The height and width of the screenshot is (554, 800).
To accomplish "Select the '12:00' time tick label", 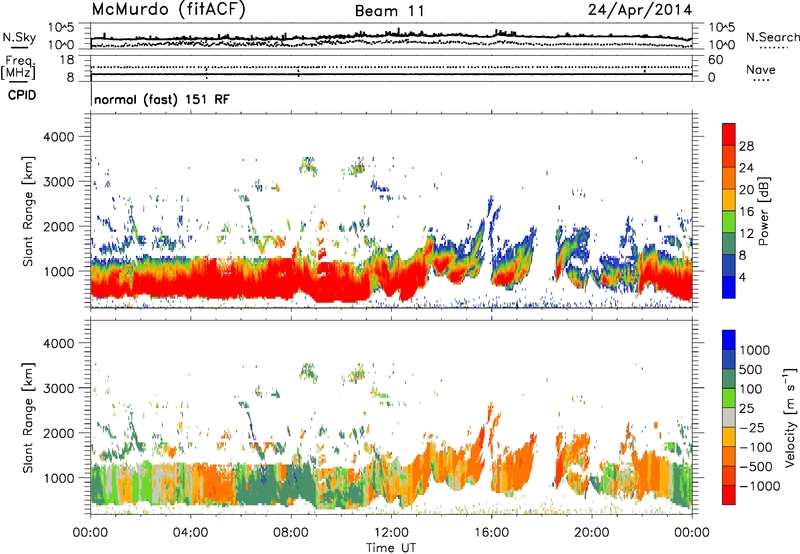I will click(x=391, y=533).
